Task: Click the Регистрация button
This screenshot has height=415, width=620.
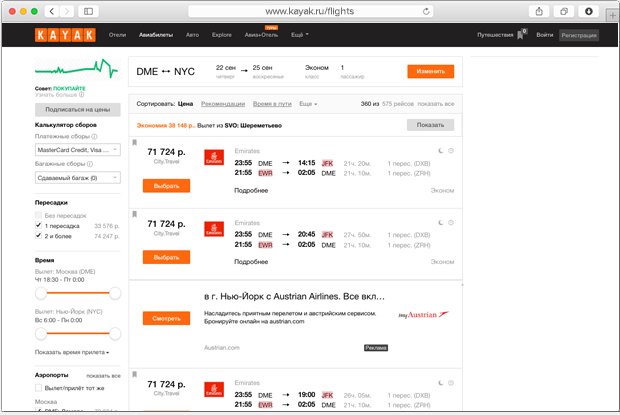Action: (579, 35)
